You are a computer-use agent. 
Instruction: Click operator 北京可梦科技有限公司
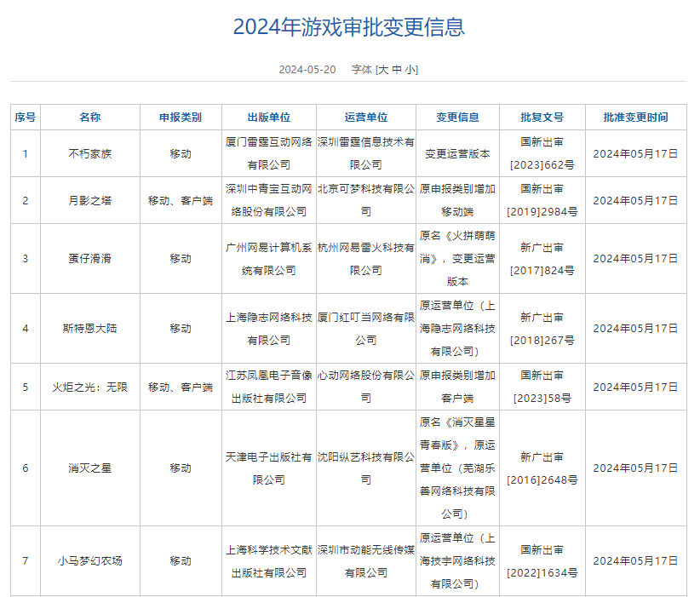click(x=366, y=200)
